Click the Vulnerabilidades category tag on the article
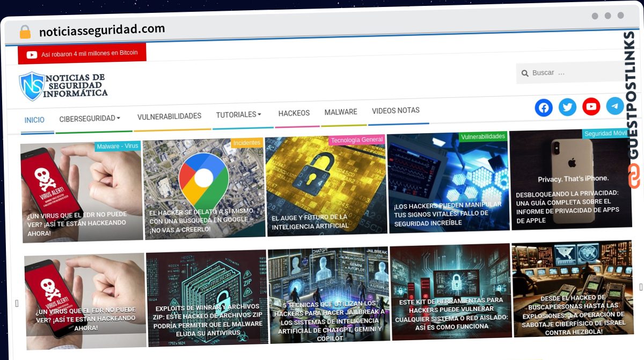644x360 pixels. click(x=483, y=137)
